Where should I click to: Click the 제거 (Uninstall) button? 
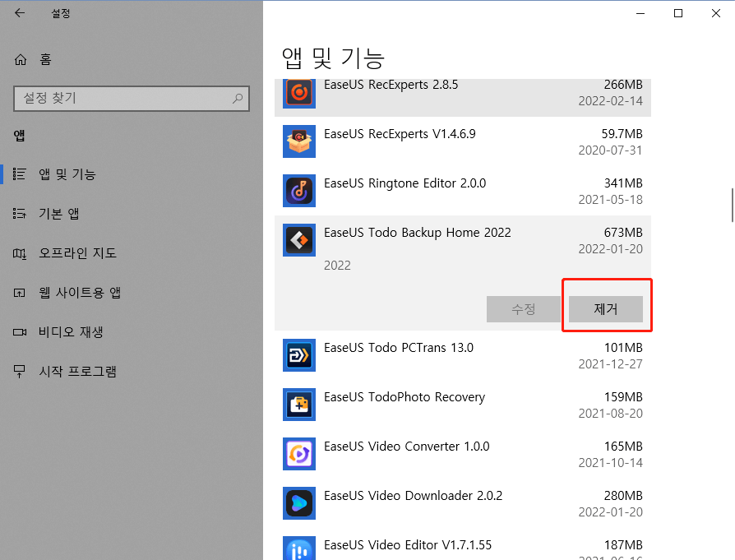(607, 308)
